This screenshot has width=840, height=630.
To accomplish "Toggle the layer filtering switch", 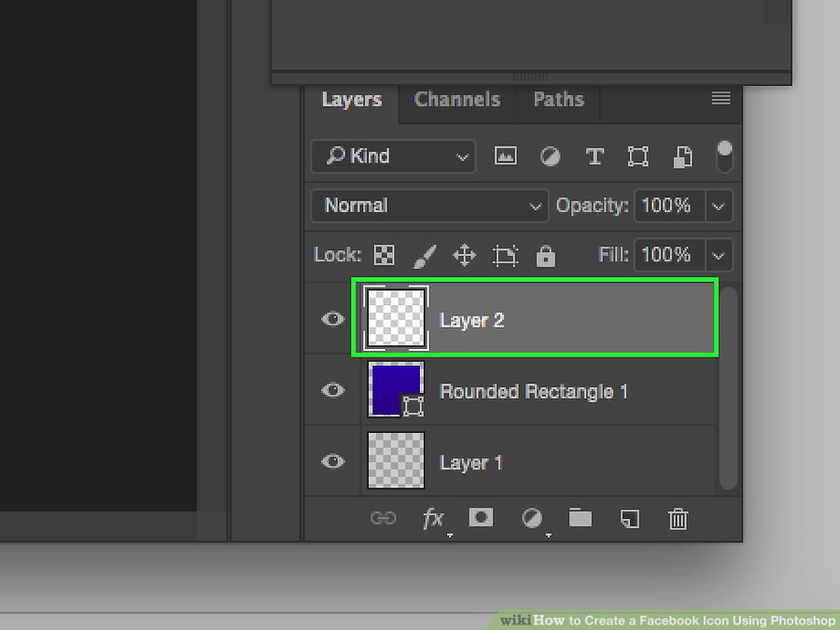I will click(724, 157).
